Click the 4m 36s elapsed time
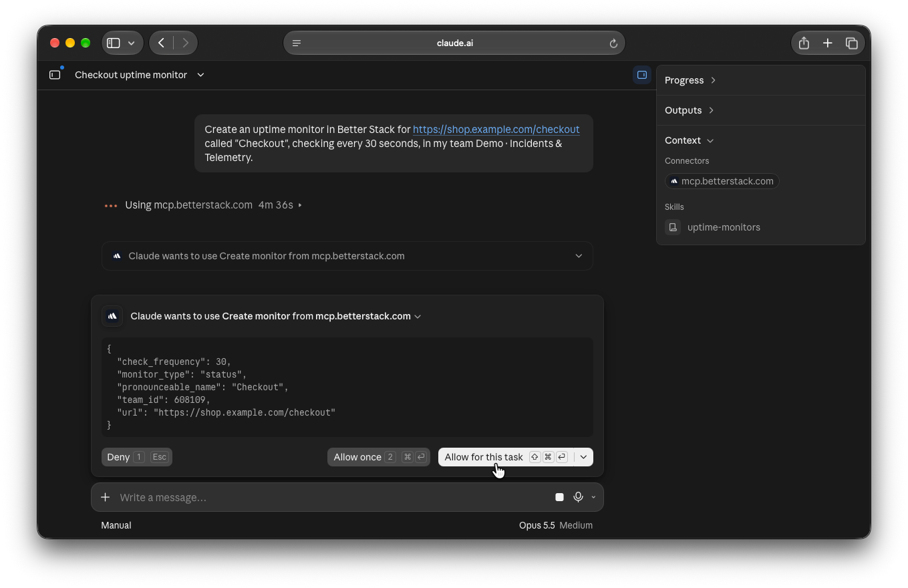The width and height of the screenshot is (908, 588). pos(276,205)
